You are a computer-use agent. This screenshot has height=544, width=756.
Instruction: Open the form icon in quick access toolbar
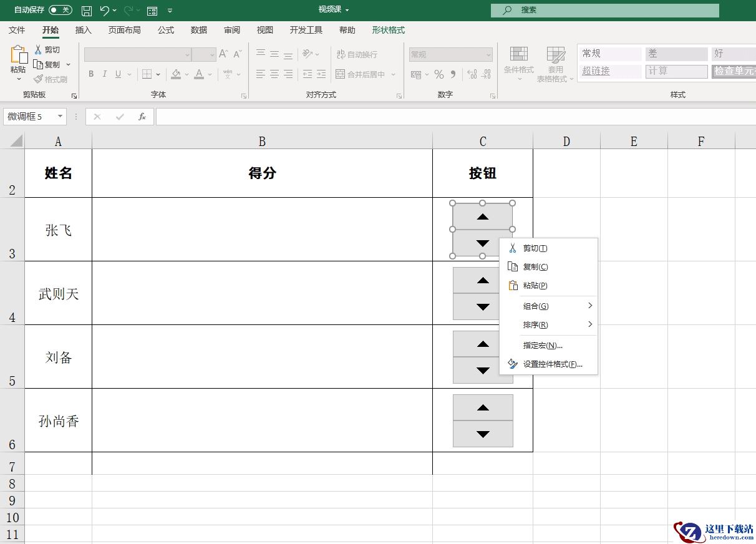(x=152, y=11)
